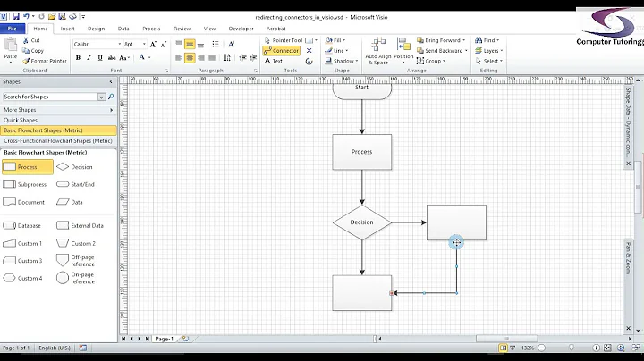644x361 pixels.
Task: Open Cross-Functional Flowchart Shapes stencil
Action: point(58,140)
